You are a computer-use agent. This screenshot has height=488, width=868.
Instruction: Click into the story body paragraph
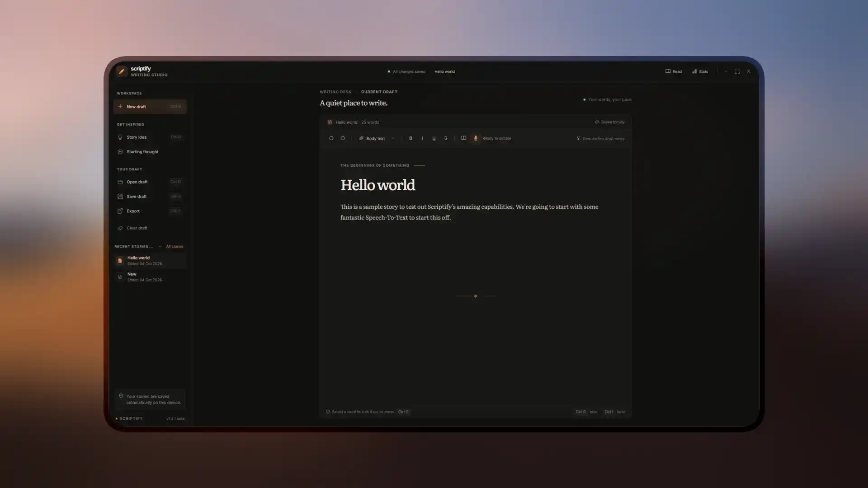pyautogui.click(x=469, y=212)
